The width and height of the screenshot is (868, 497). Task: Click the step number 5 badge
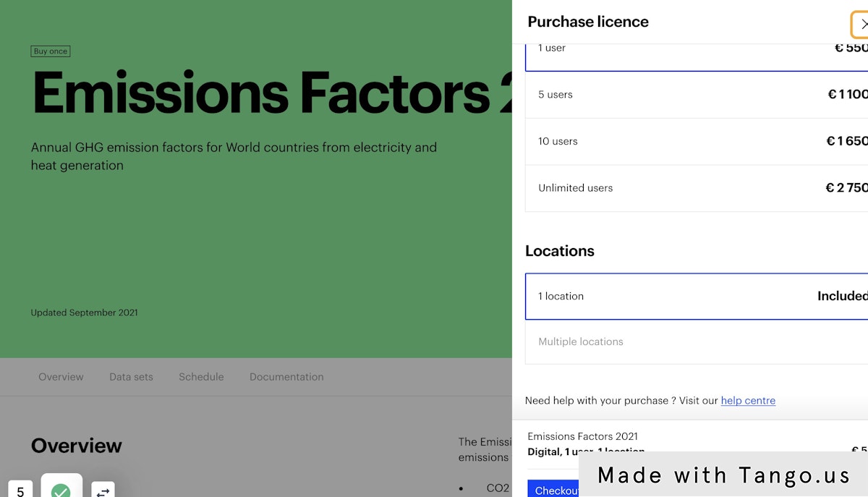tap(20, 489)
